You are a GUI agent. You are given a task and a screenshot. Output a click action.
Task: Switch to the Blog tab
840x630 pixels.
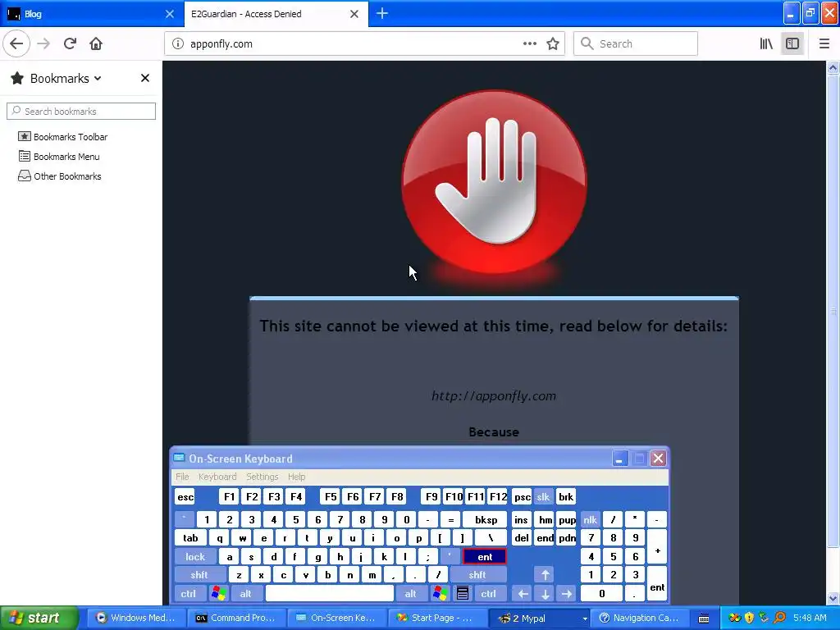tap(92, 14)
